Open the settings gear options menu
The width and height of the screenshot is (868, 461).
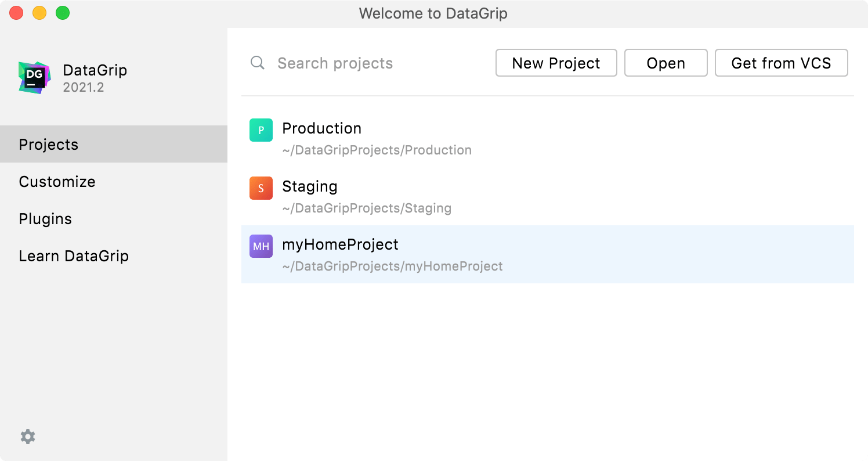28,437
